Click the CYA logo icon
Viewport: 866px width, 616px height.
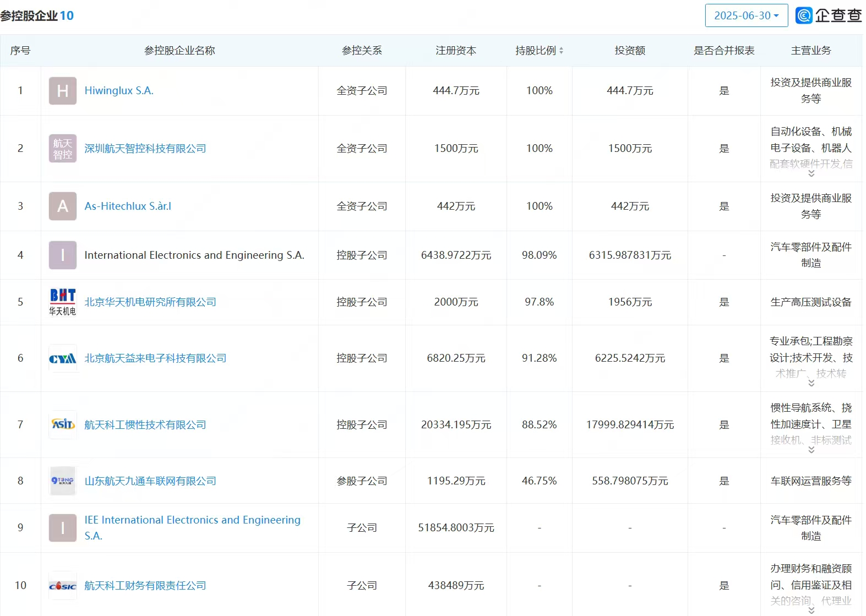(x=63, y=358)
